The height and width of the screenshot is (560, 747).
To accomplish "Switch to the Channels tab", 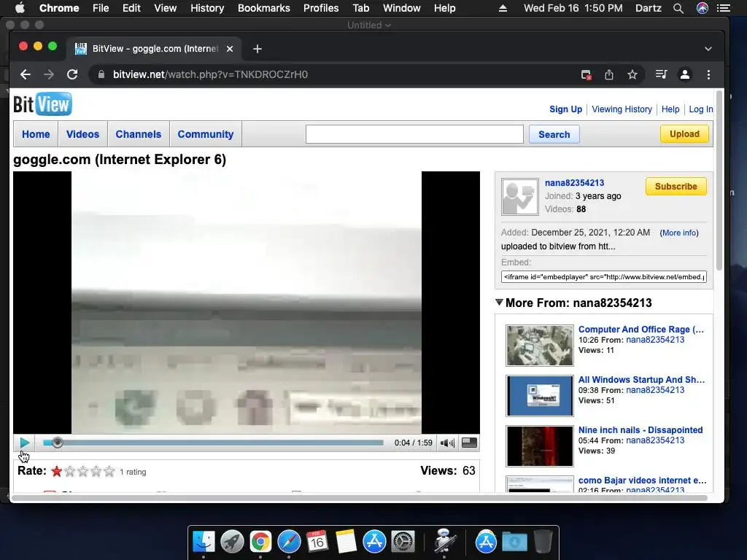I will click(139, 134).
